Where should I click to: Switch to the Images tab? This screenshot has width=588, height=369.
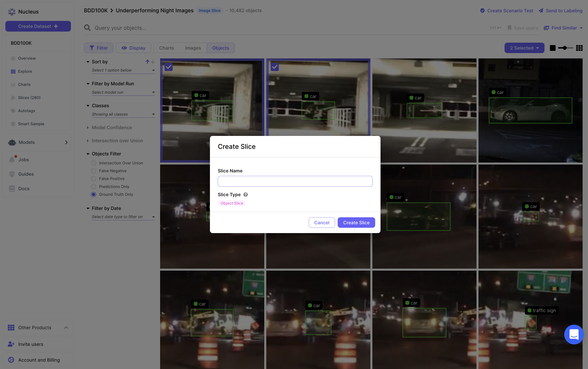pos(193,48)
